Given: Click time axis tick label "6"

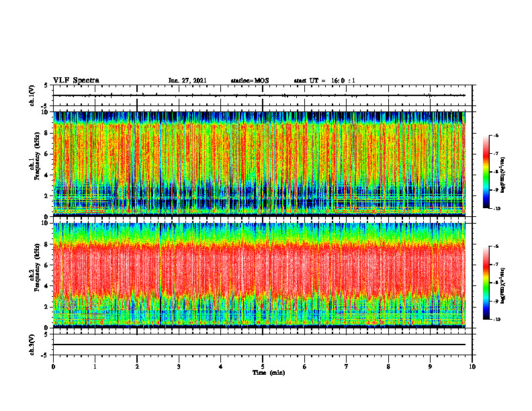Looking at the screenshot, I should coord(305,367).
